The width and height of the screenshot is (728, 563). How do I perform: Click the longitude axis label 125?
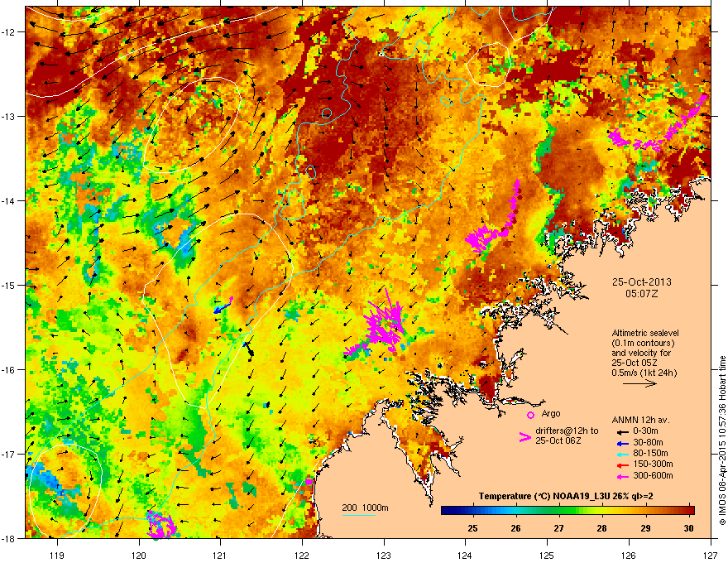click(x=548, y=555)
